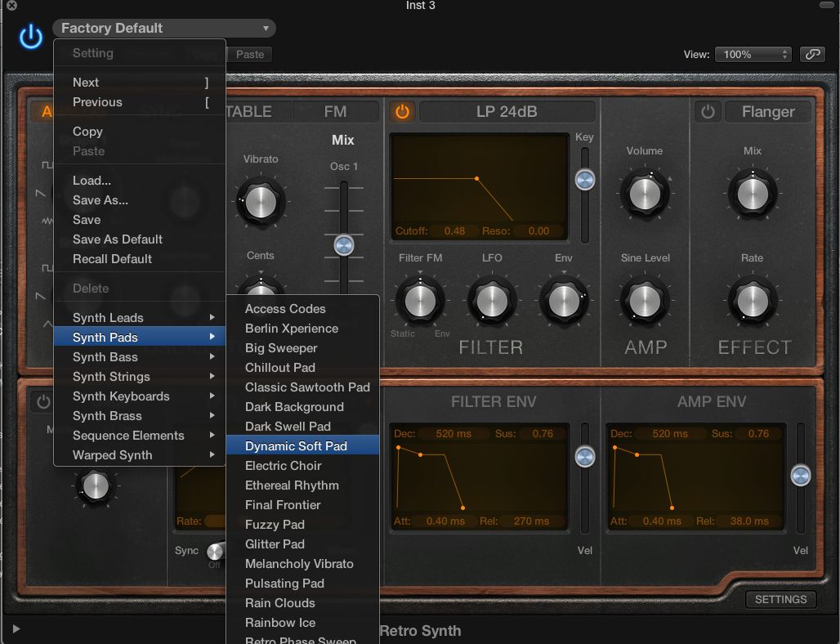Click the Amp Env Vel slider handle
The image size is (840, 644).
tap(800, 476)
